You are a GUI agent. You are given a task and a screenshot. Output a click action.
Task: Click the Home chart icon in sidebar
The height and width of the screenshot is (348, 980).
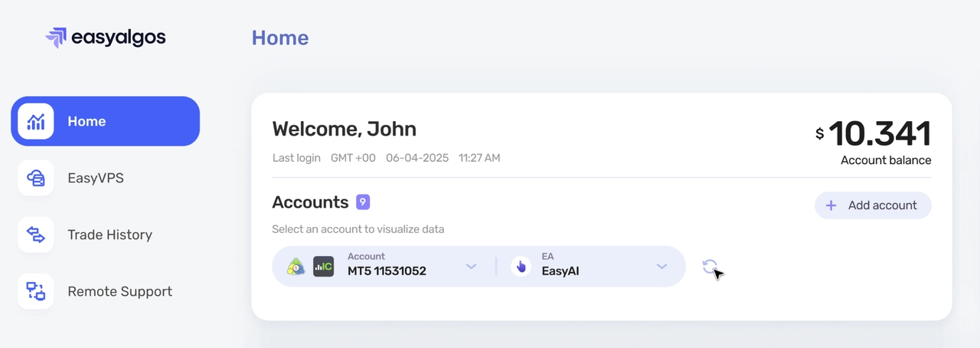pyautogui.click(x=36, y=121)
